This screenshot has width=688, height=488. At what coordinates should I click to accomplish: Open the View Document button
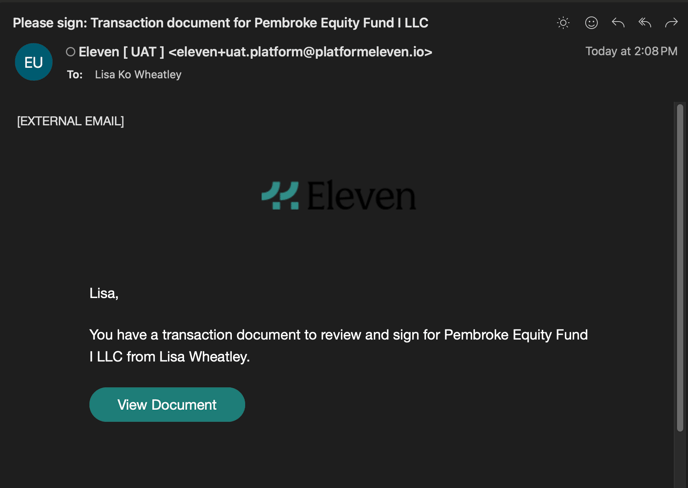(167, 405)
